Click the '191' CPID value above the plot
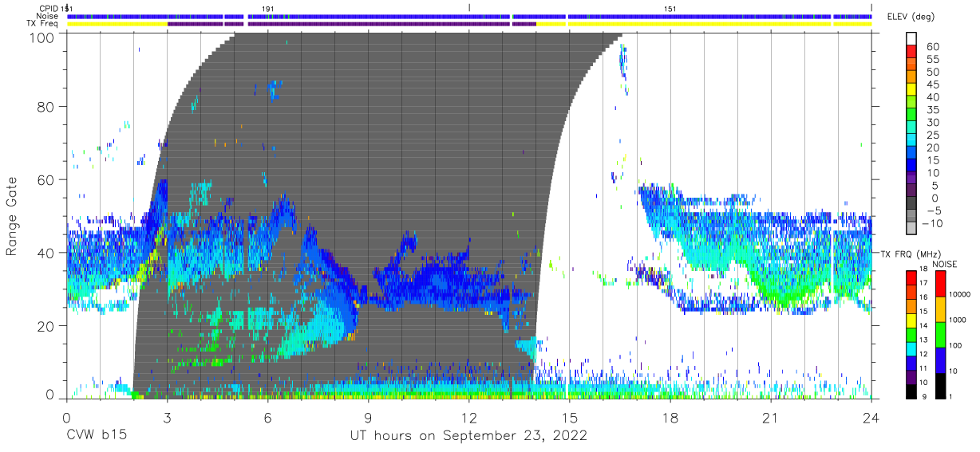Image resolution: width=980 pixels, height=452 pixels. click(x=268, y=8)
